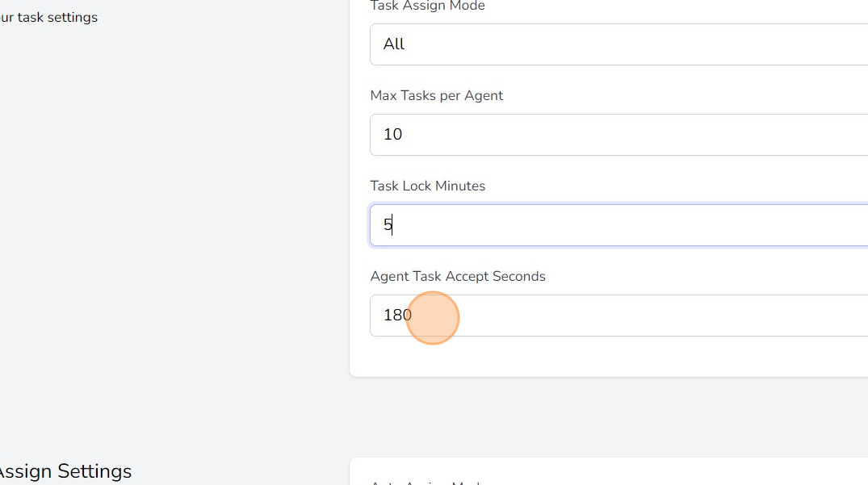
Task: Click the Max Tasks per Agent label
Action: [x=436, y=95]
